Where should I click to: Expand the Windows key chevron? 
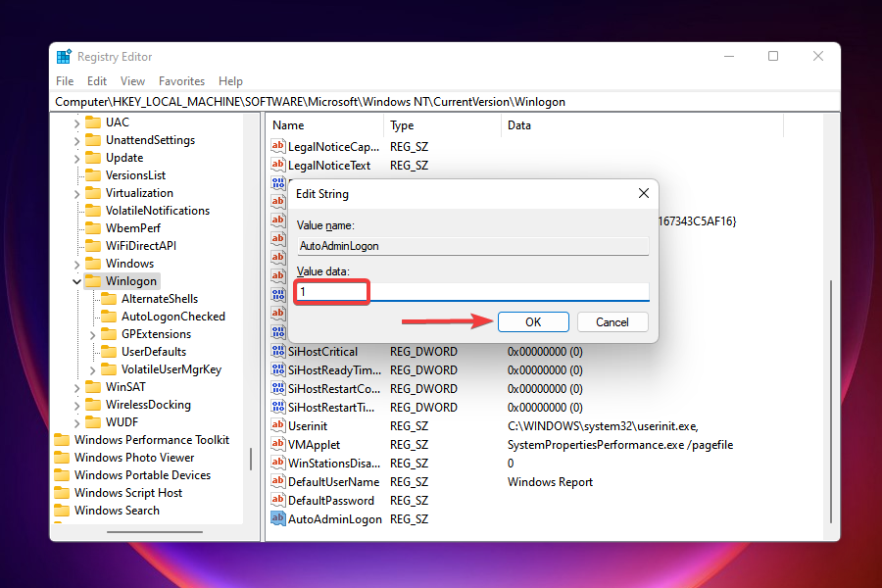coord(76,264)
